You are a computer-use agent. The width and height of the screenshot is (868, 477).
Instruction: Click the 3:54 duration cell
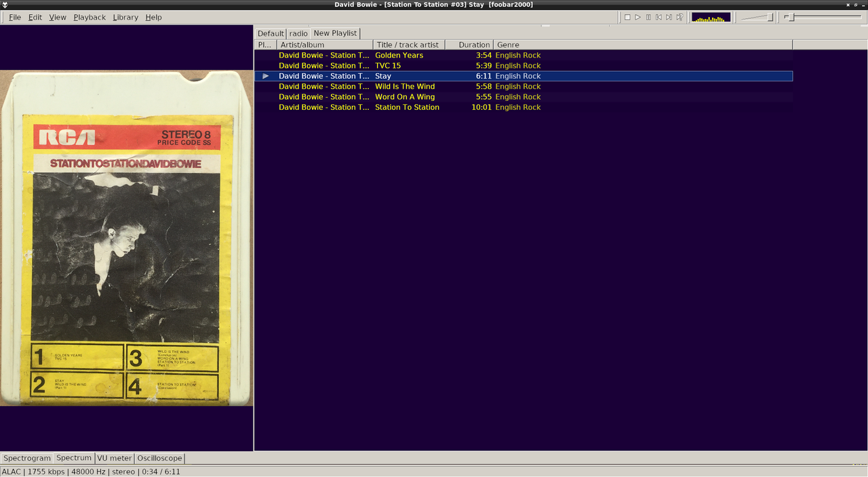(484, 56)
